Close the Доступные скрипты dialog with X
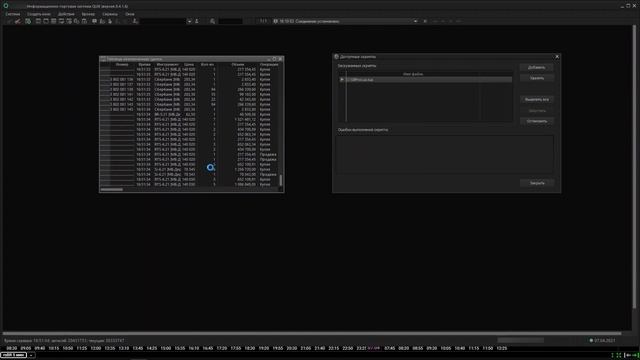 [x=557, y=57]
